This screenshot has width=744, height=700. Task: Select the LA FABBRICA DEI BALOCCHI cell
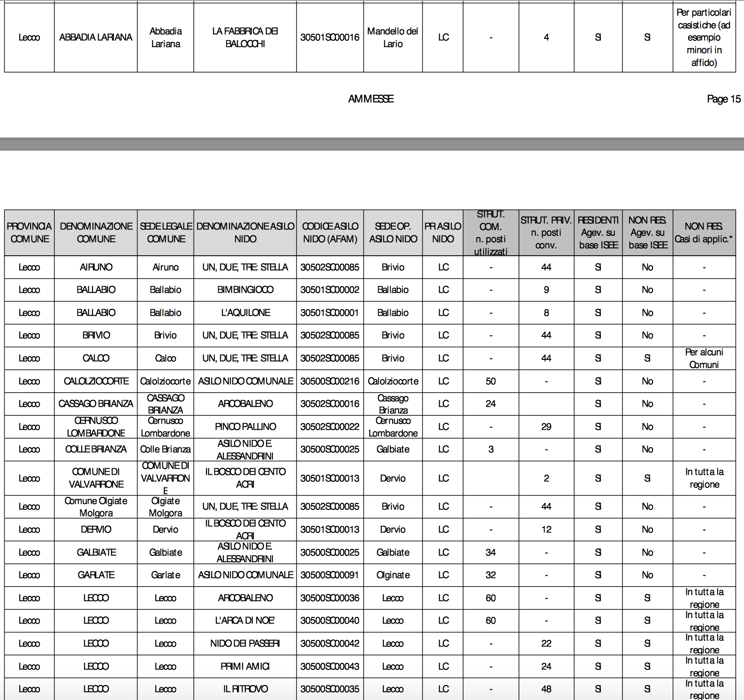245,38
